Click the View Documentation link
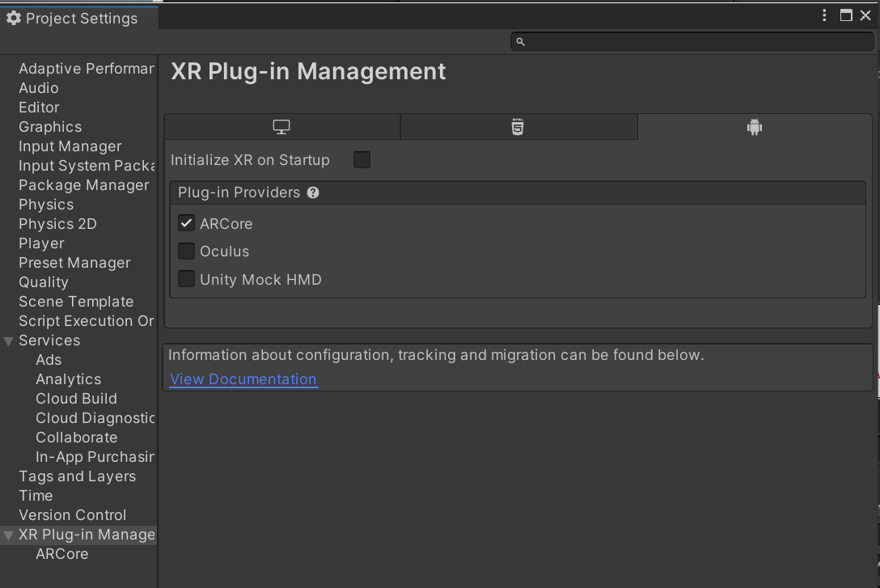880x588 pixels. pos(243,379)
